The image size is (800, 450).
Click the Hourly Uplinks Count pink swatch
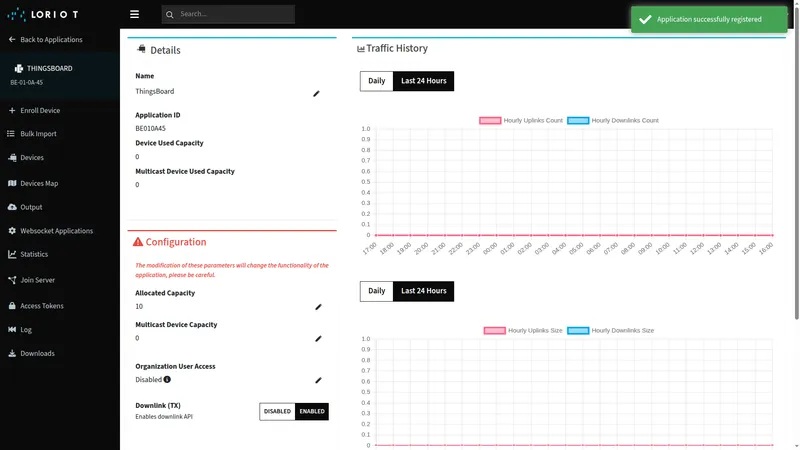pyautogui.click(x=490, y=120)
